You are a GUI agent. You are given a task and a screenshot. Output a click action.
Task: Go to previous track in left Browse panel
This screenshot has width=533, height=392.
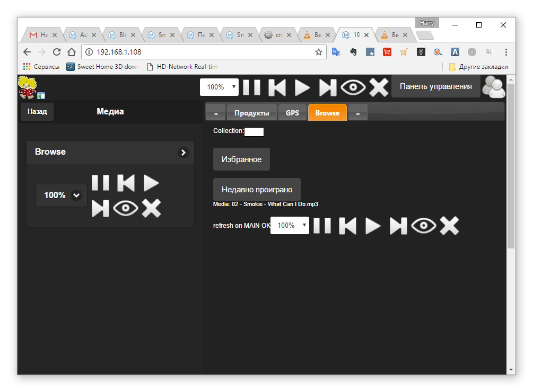(x=126, y=183)
